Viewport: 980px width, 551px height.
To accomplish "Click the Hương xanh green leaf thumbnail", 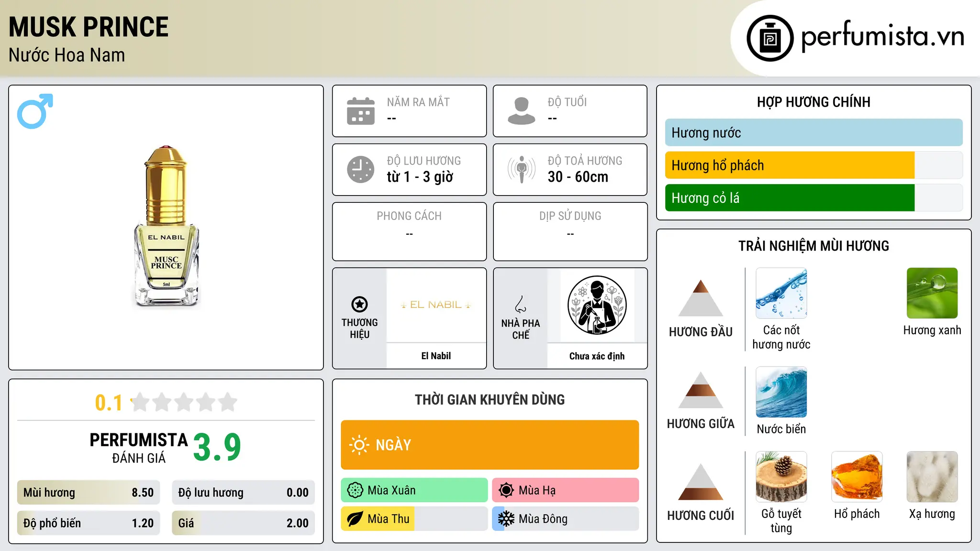I will pos(932,293).
